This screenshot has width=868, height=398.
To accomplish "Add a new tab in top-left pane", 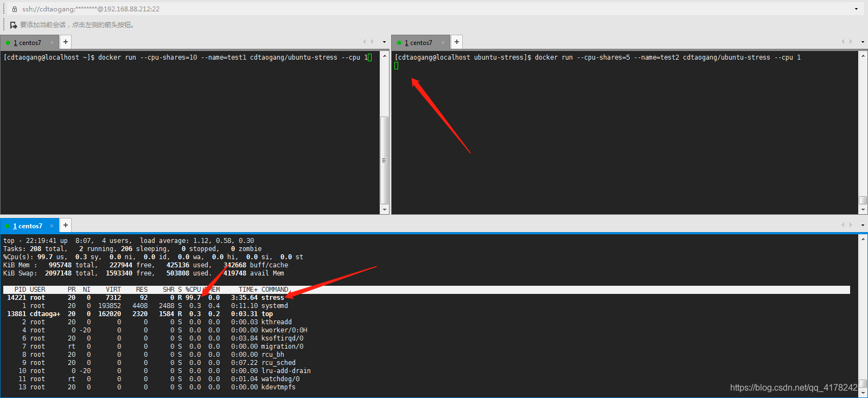I will 66,42.
